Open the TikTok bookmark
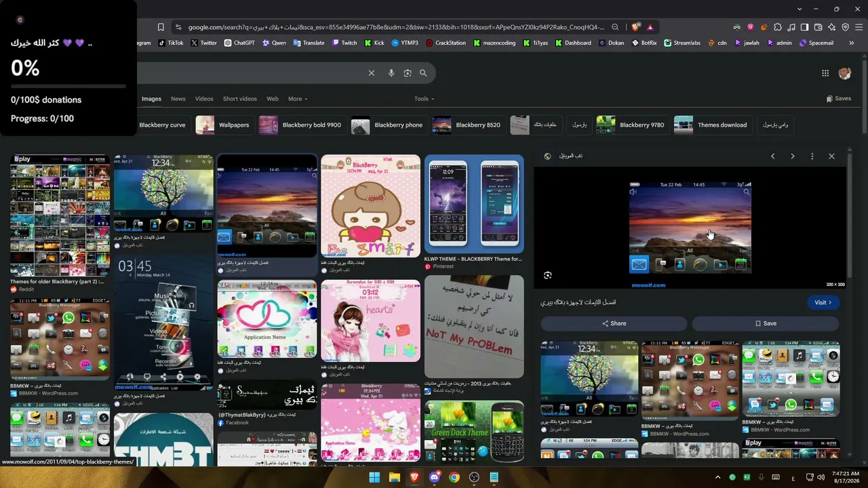Screen dimensions: 868x488 coord(171,43)
